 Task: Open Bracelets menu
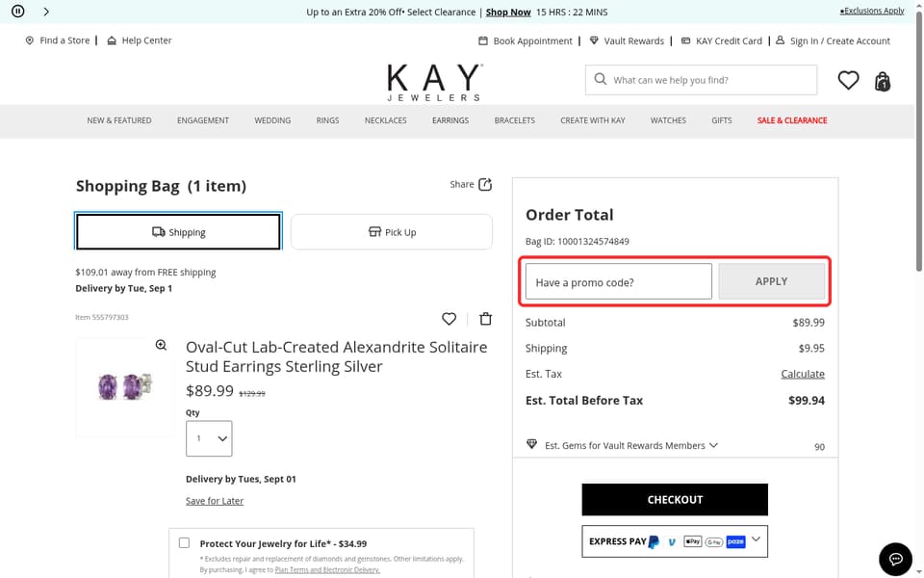pos(514,120)
